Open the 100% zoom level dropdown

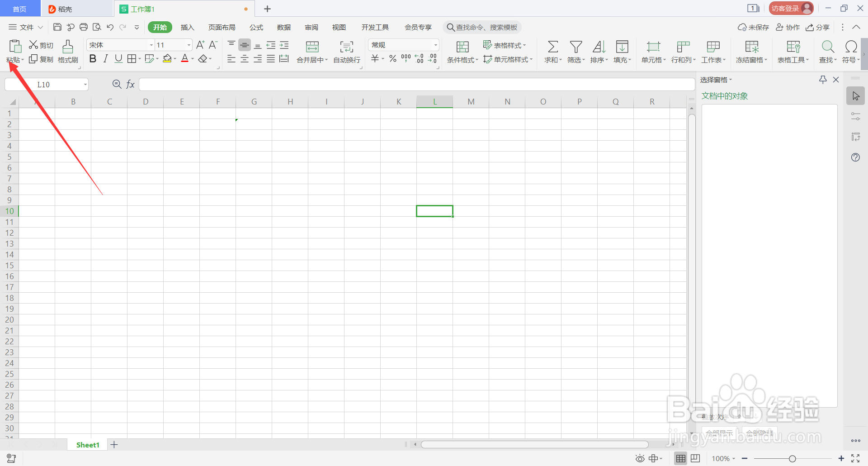click(x=723, y=459)
